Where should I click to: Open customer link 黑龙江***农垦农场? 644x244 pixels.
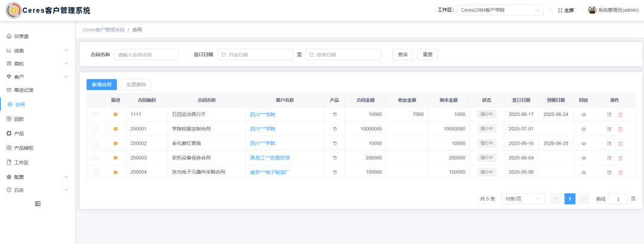(270, 158)
